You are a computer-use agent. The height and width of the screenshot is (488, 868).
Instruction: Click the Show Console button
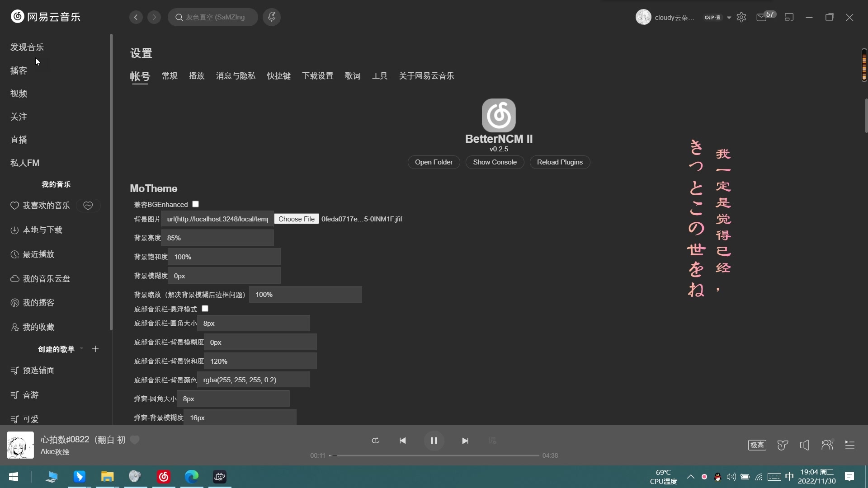(495, 162)
